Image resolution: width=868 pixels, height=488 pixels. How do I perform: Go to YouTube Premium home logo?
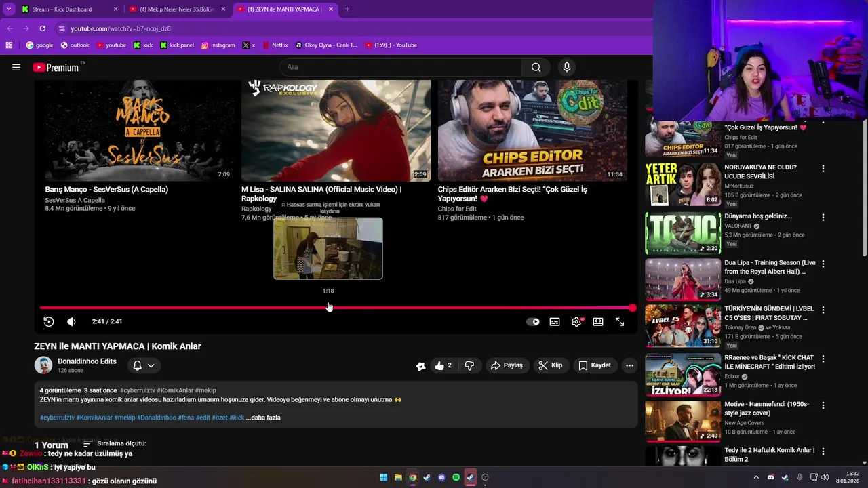(x=56, y=67)
